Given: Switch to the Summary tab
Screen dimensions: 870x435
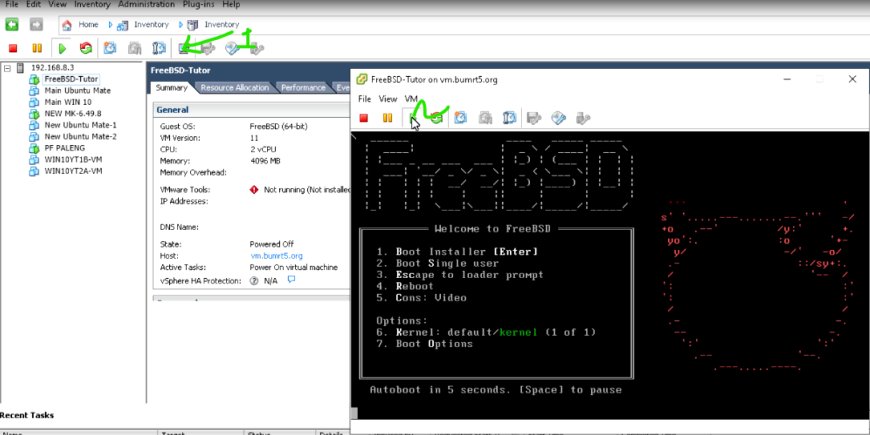Looking at the screenshot, I should (x=171, y=88).
